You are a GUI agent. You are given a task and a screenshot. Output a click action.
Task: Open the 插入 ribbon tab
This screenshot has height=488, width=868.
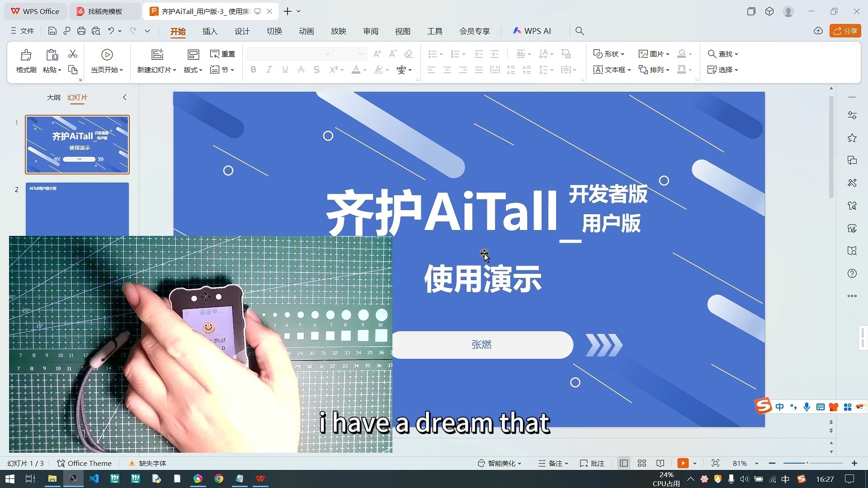tap(210, 31)
